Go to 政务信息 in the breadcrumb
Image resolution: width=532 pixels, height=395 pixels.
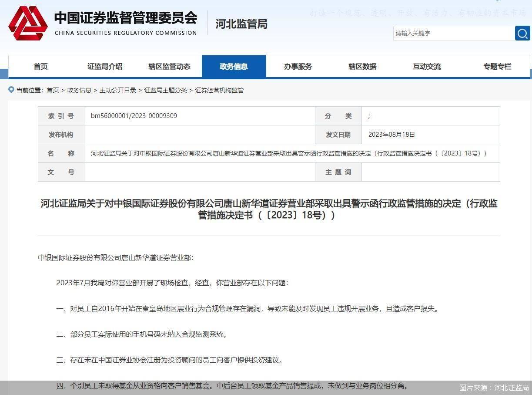point(79,90)
